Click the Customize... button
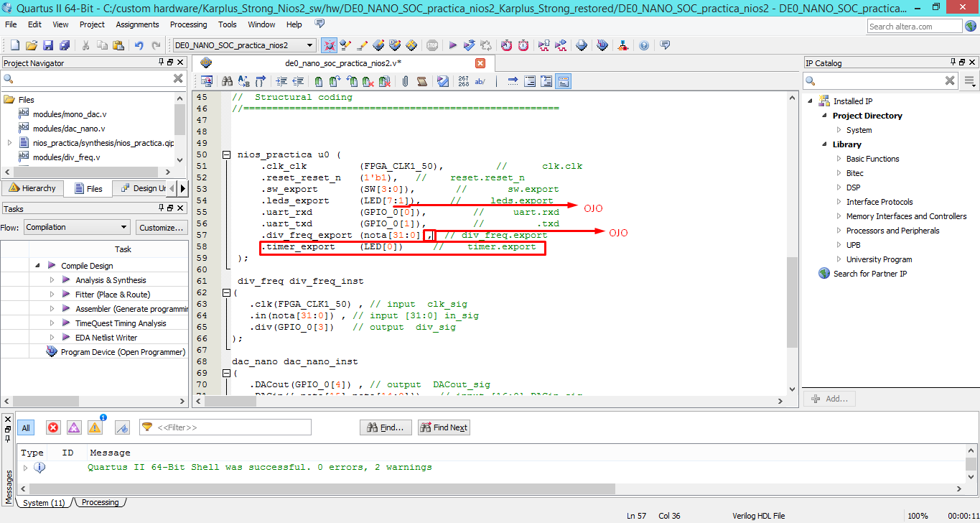Image resolution: width=980 pixels, height=523 pixels. pos(162,227)
